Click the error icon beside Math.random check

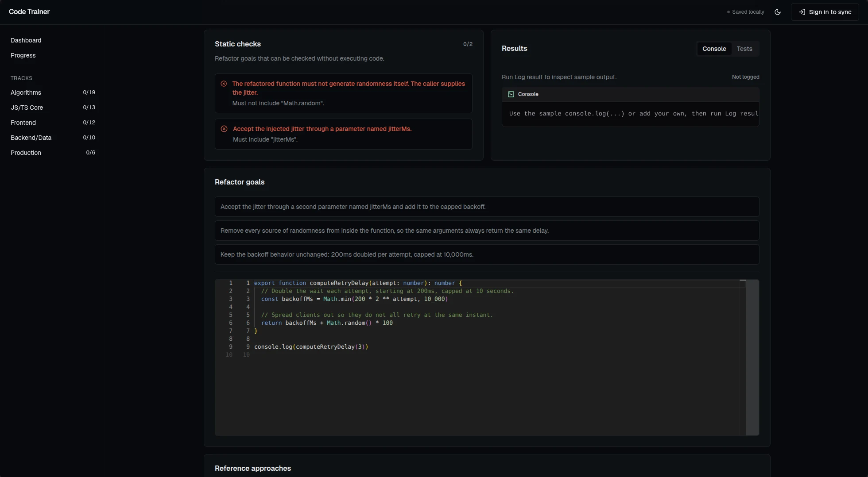(x=224, y=84)
